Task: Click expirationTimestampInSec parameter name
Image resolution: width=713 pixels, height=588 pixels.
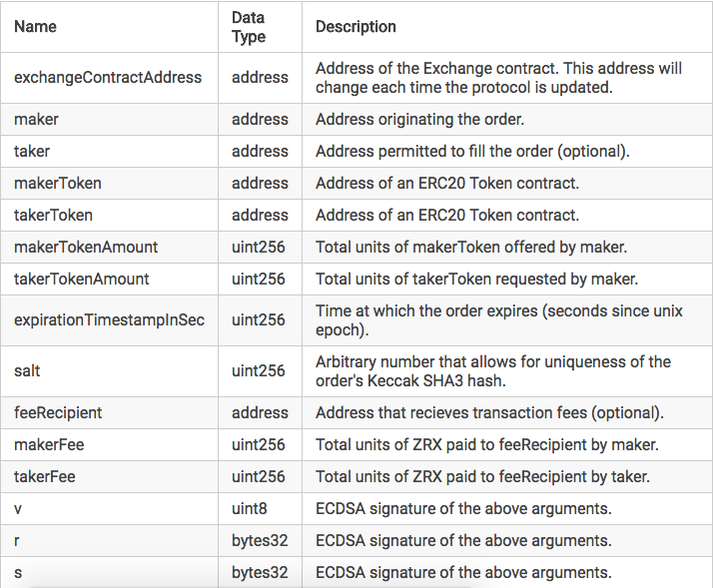Action: coord(109,320)
